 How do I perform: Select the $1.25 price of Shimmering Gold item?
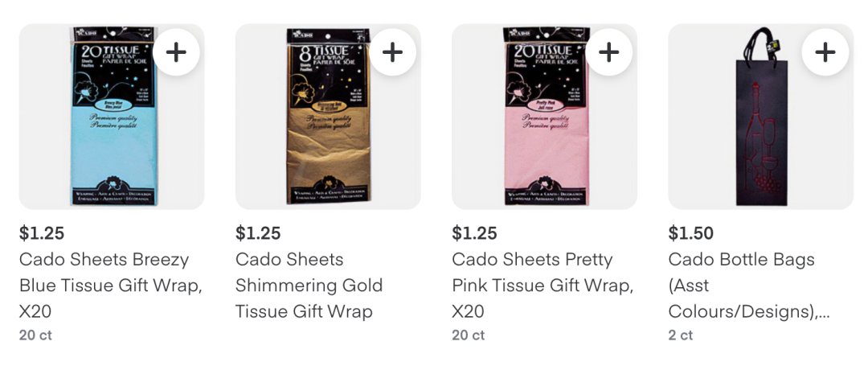tap(258, 233)
